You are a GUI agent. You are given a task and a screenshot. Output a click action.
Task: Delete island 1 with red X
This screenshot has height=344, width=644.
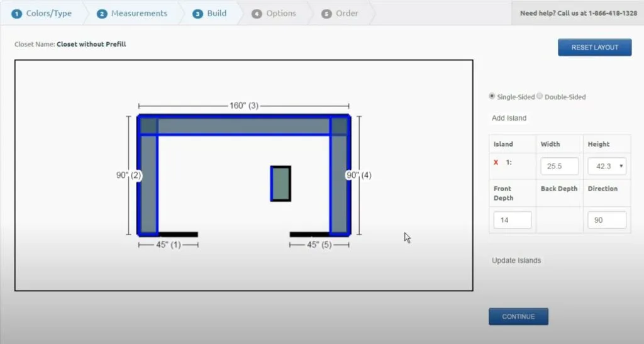tap(496, 162)
